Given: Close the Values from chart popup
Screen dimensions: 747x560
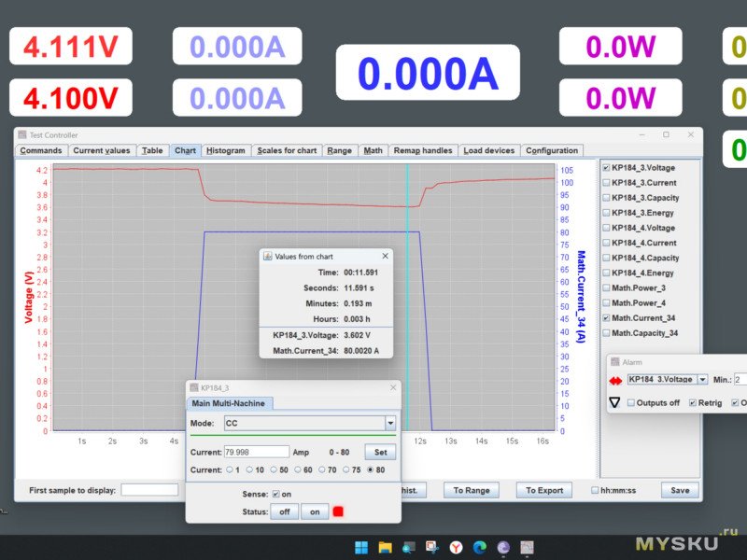Looking at the screenshot, I should pyautogui.click(x=385, y=256).
